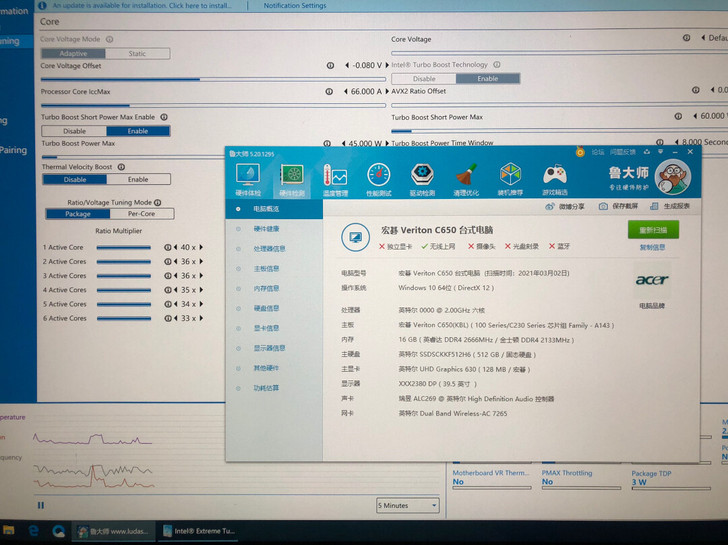Decrease 2 Active Cores ratio multiplier

pyautogui.click(x=176, y=261)
